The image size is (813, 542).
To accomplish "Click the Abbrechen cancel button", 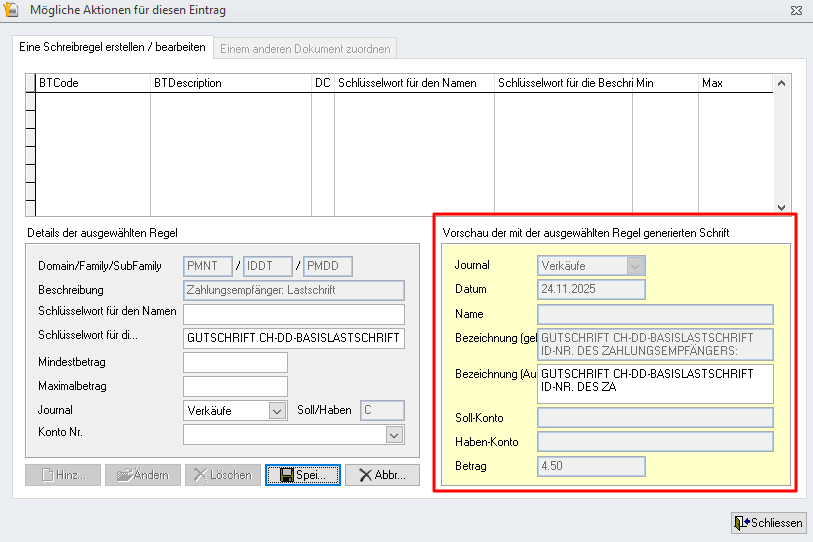I will (x=382, y=475).
